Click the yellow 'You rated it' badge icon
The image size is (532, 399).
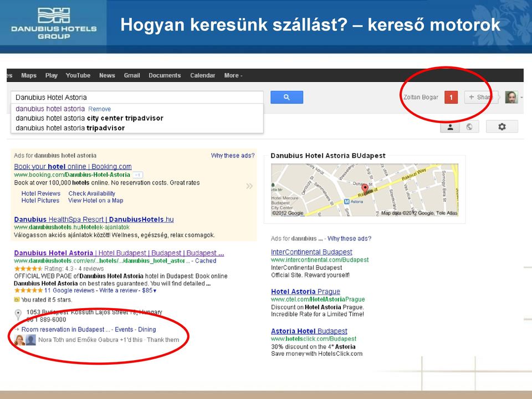pyautogui.click(x=16, y=300)
